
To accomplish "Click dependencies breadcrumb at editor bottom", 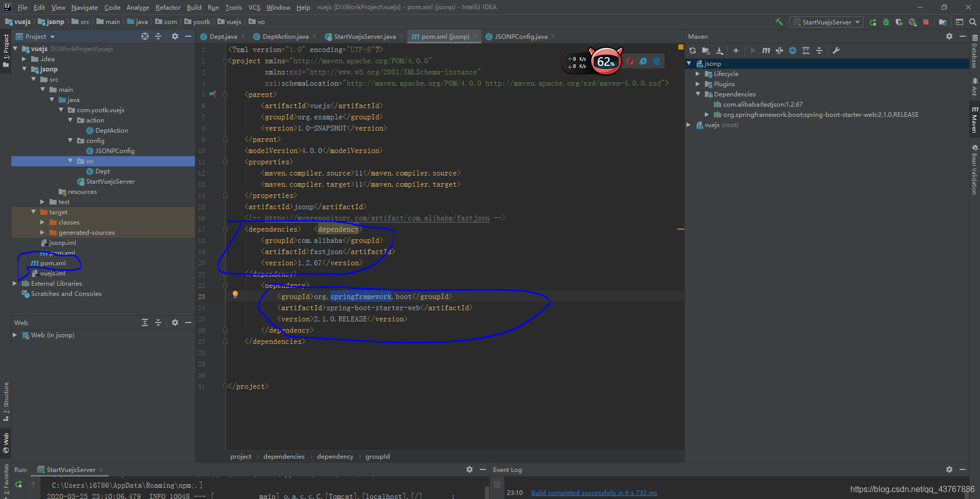I will [x=284, y=456].
